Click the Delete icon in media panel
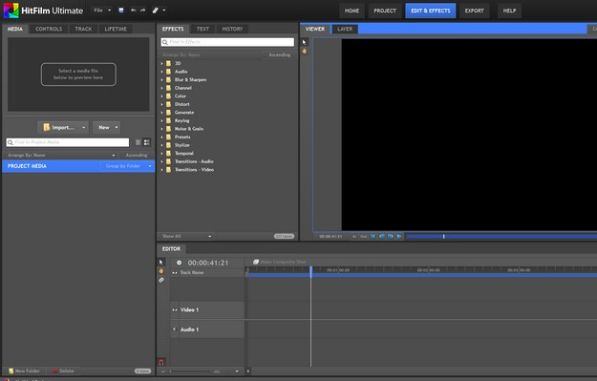Image resolution: width=597 pixels, height=381 pixels. [55, 371]
